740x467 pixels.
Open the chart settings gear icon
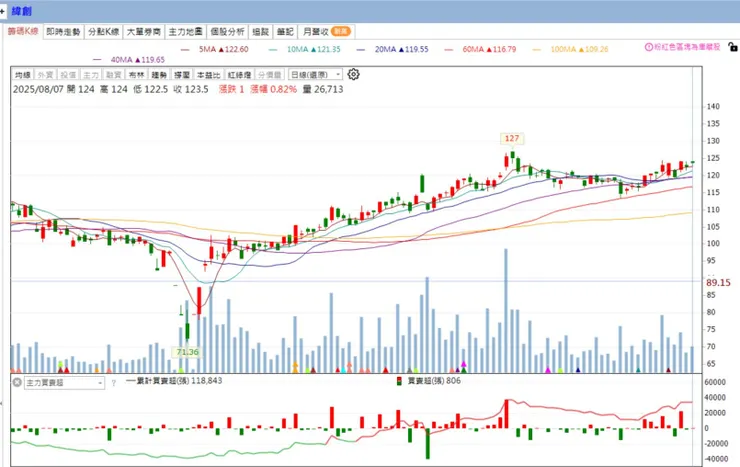pos(353,75)
